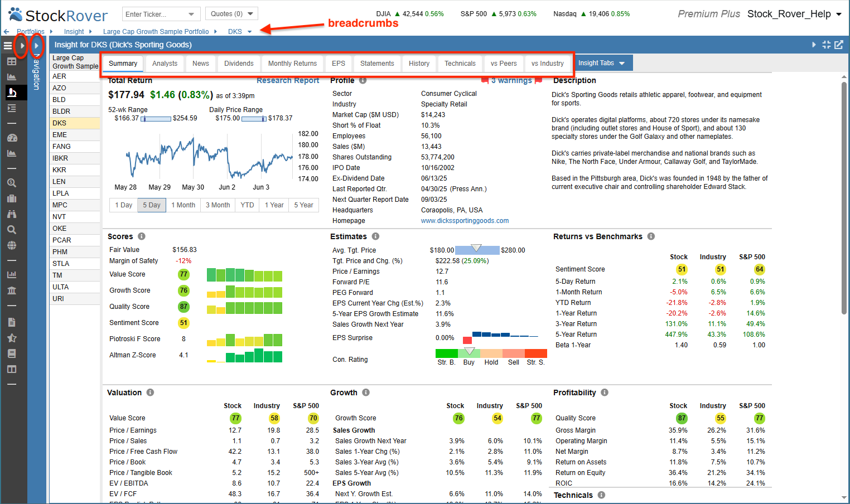Open the Enter Ticker dropdown arrow
The image size is (850, 504).
pos(191,14)
